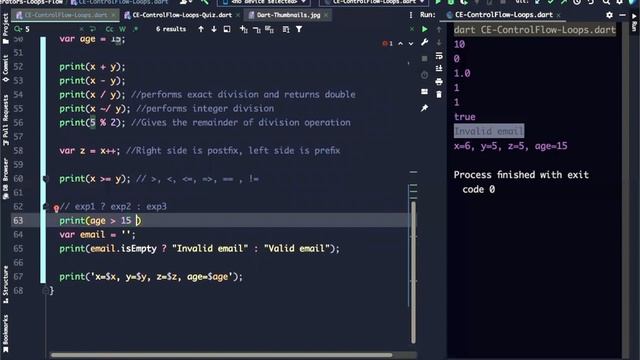Viewport: 640px width, 360px height.
Task: Click down arrow in Run console gutter
Action: coord(439,42)
